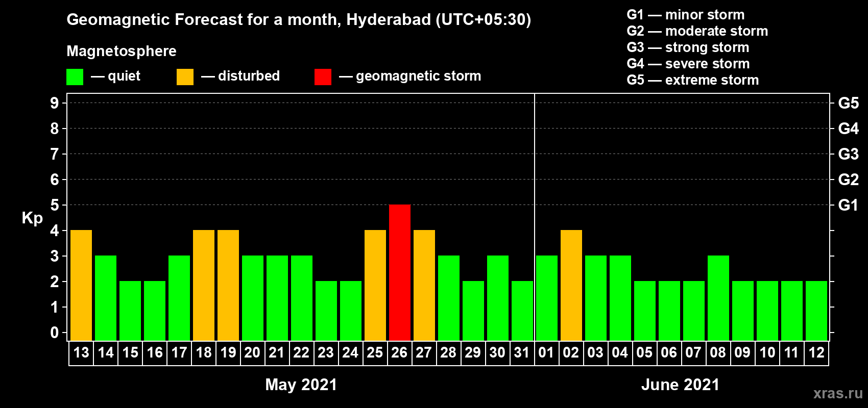868x408 pixels.
Task: Click the 'G1 — minor storm' legend entry
Action: pyautogui.click(x=686, y=15)
